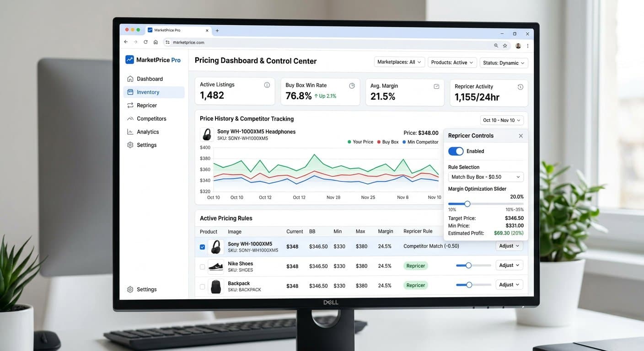Open Analytics in the sidebar
The image size is (644, 351).
coord(148,132)
